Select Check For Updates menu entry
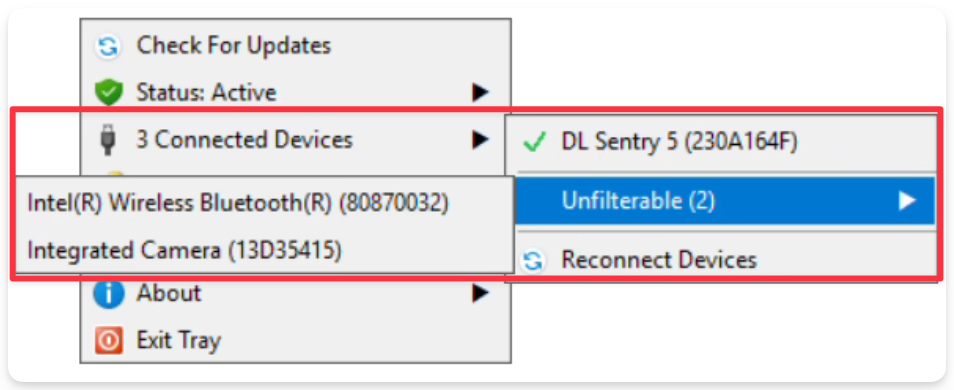Screen dimensions: 954x390 tap(295, 46)
